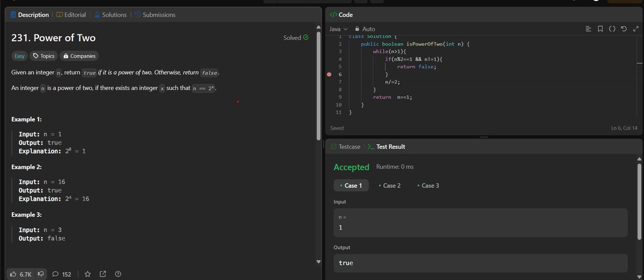Click the description vertical scrollbar thumb
Image resolution: width=644 pixels, height=280 pixels.
tap(318, 87)
